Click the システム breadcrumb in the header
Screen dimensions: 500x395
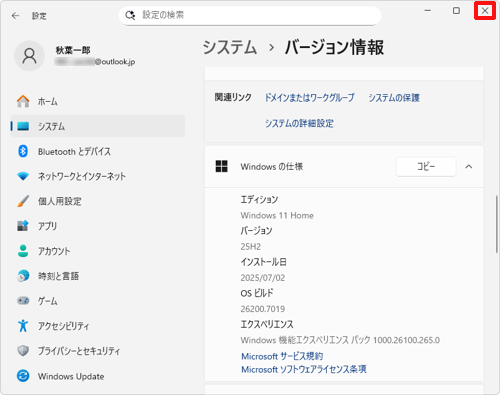tap(230, 47)
